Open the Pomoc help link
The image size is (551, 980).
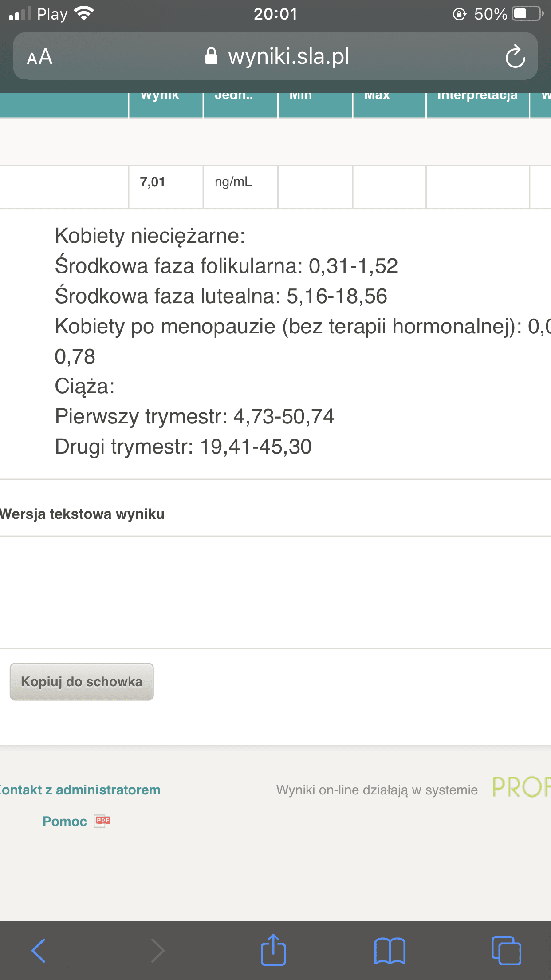[65, 822]
